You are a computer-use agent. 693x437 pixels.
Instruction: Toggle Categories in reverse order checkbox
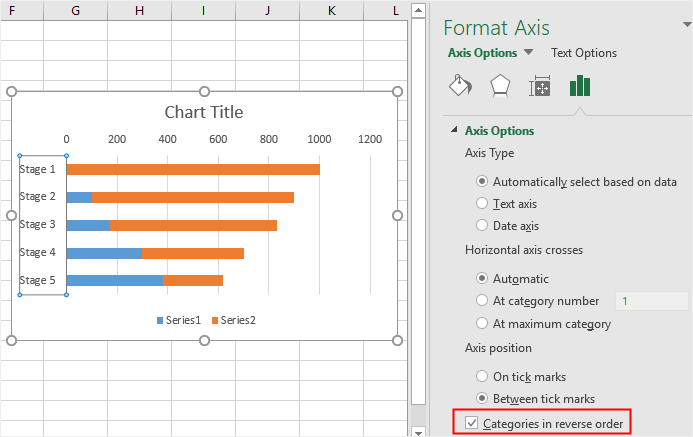tap(472, 423)
